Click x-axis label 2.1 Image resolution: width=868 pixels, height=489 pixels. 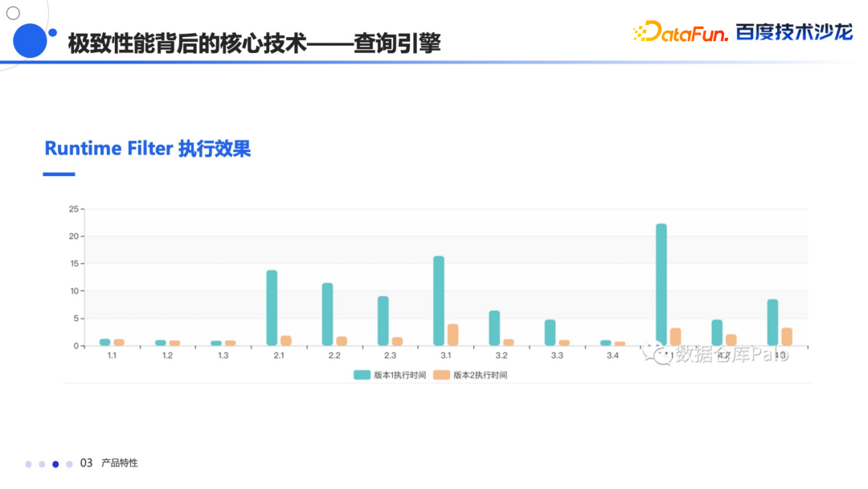pos(279,355)
